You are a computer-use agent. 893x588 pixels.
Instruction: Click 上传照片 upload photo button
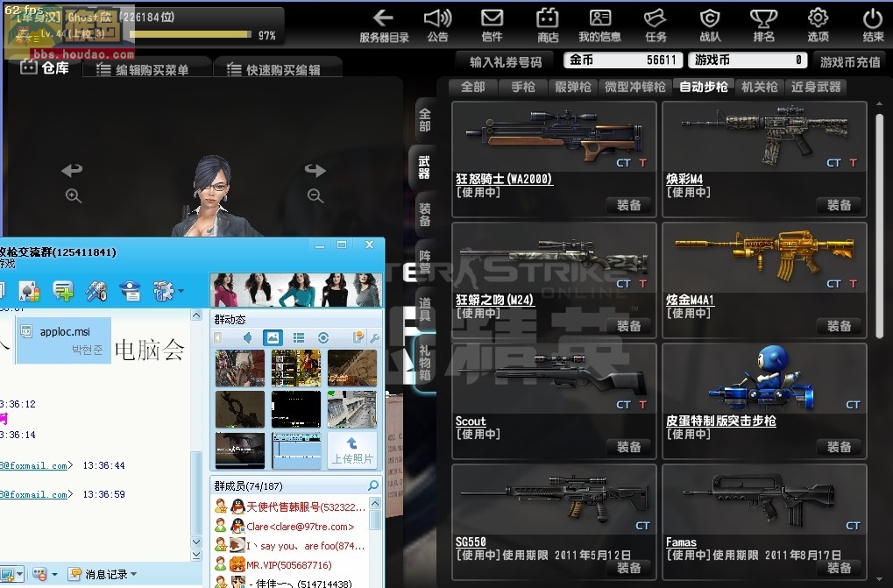352,450
